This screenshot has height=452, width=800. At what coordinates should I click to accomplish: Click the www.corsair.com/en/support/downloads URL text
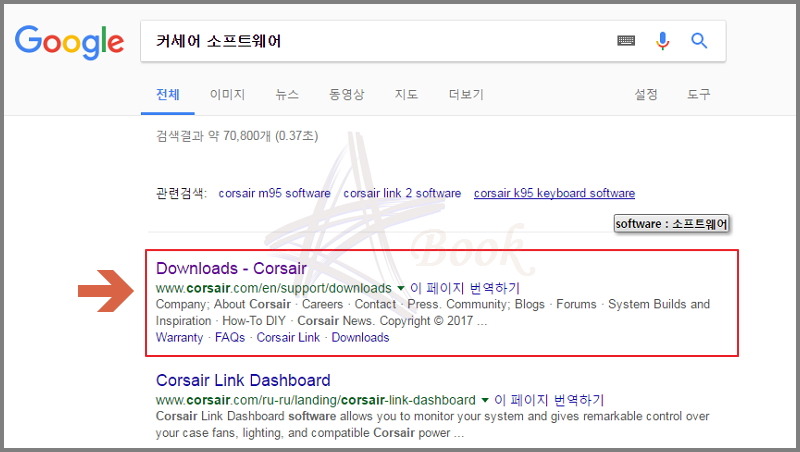[273, 288]
